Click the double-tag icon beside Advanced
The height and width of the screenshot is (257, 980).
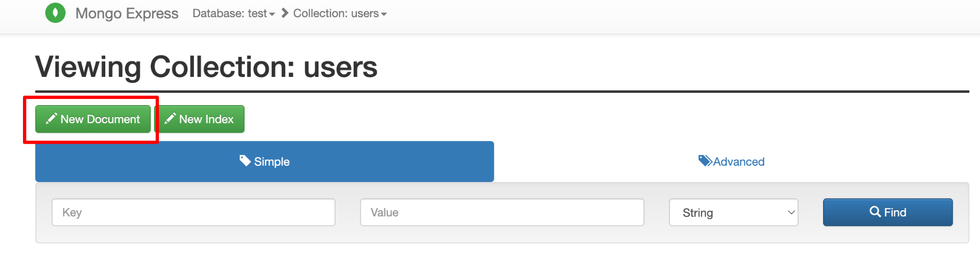point(705,161)
